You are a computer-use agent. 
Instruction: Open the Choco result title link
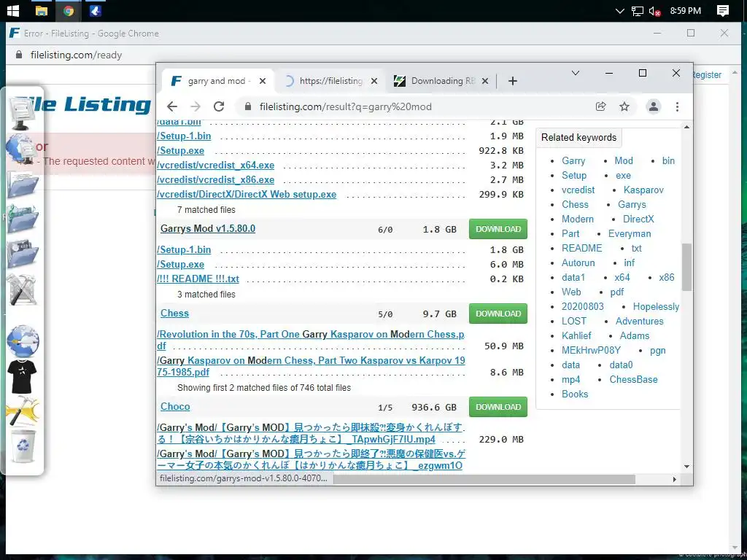point(175,407)
